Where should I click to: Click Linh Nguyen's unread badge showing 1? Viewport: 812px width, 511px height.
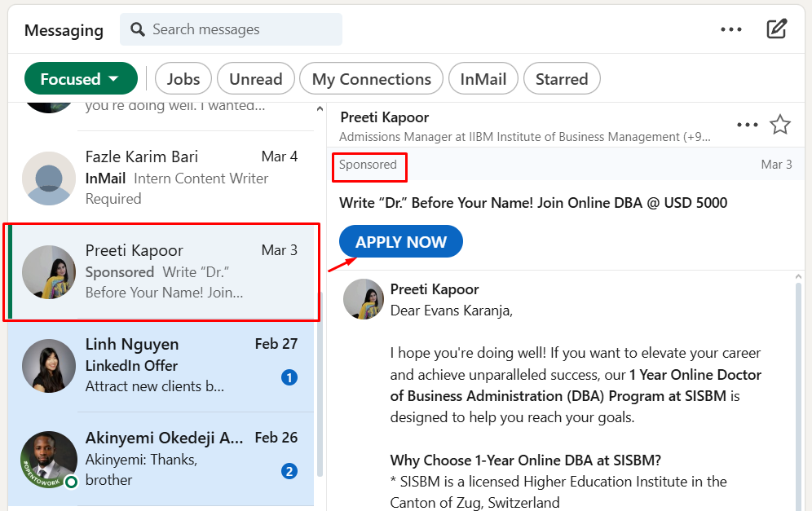(x=289, y=377)
